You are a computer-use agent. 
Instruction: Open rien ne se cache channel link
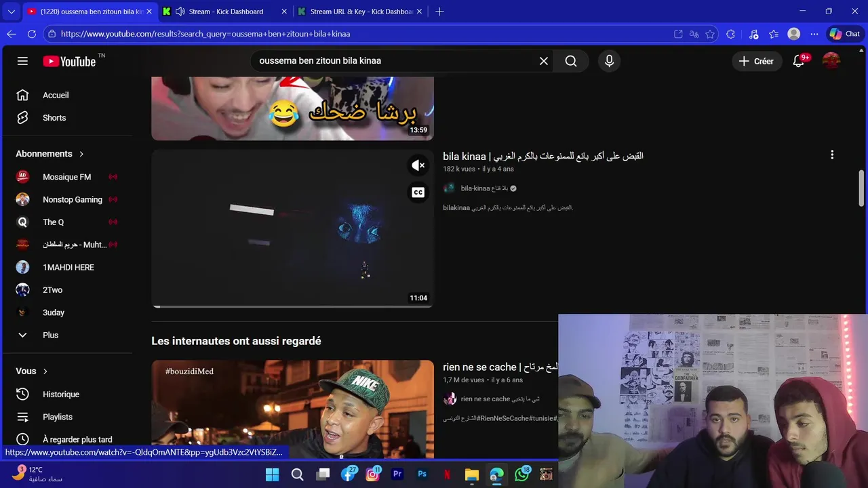[500, 399]
